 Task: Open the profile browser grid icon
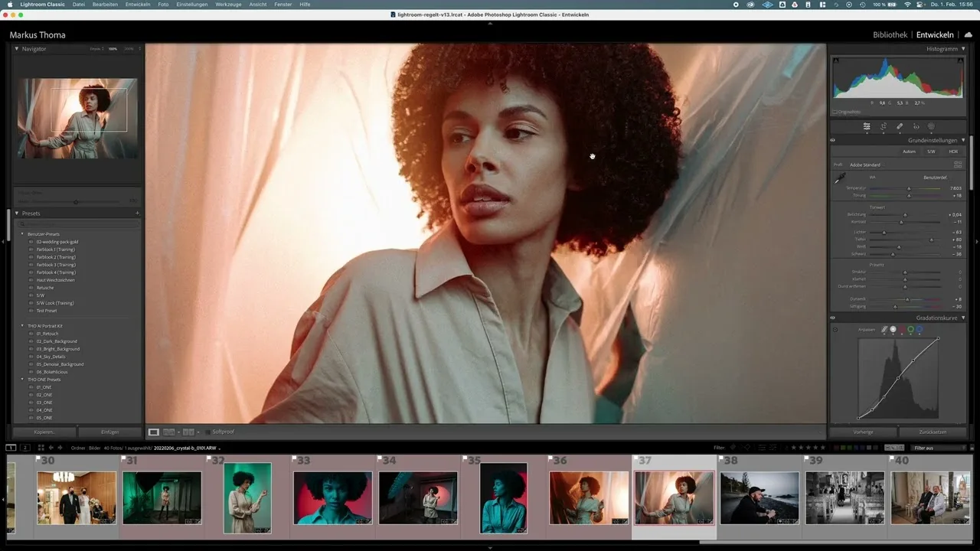tap(958, 165)
